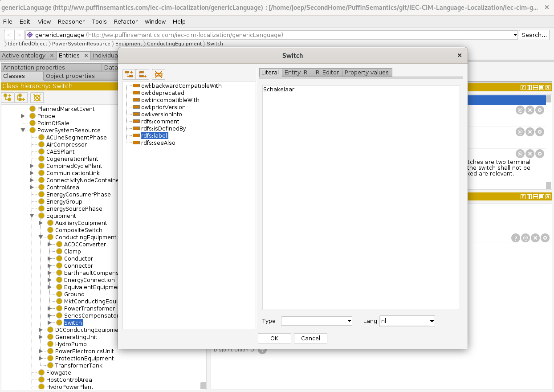The height and width of the screenshot is (392, 554).
Task: Float the upper right panel via header icon
Action: point(542,88)
